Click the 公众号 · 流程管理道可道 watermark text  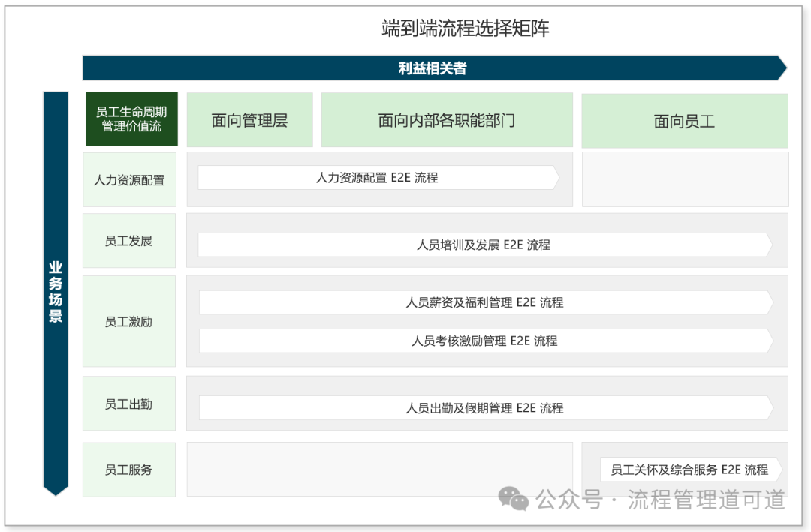click(x=661, y=500)
